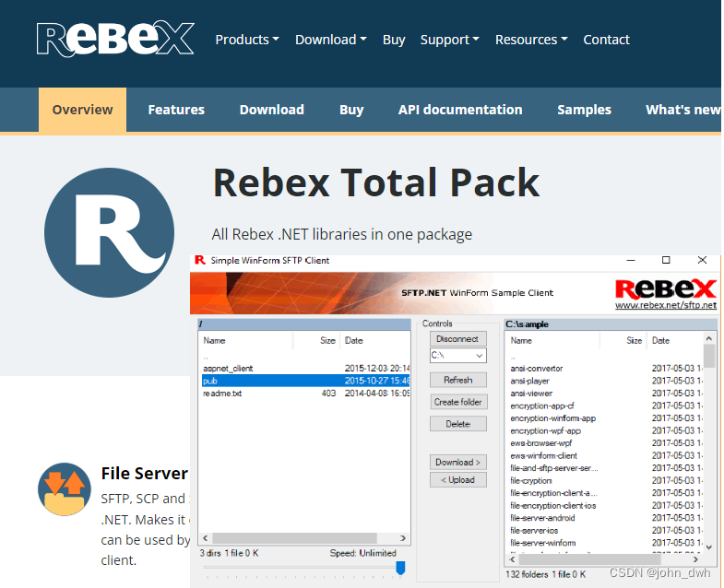This screenshot has width=724, height=588.
Task: Open the API documentation tab
Action: (x=460, y=110)
